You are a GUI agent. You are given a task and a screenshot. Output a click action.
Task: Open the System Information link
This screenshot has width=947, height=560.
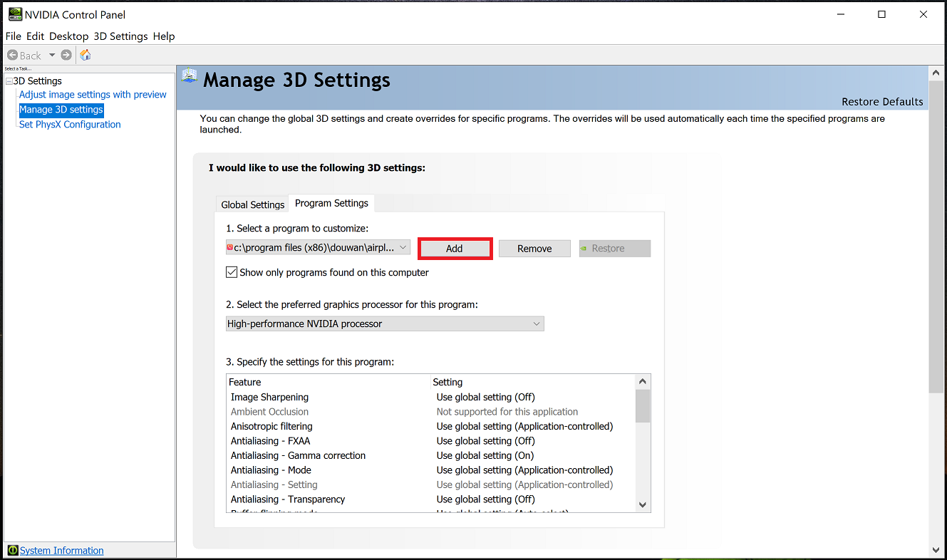(61, 550)
